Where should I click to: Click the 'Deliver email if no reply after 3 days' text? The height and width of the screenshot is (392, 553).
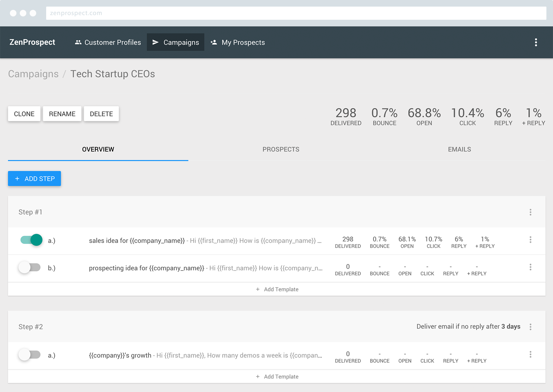[468, 326]
